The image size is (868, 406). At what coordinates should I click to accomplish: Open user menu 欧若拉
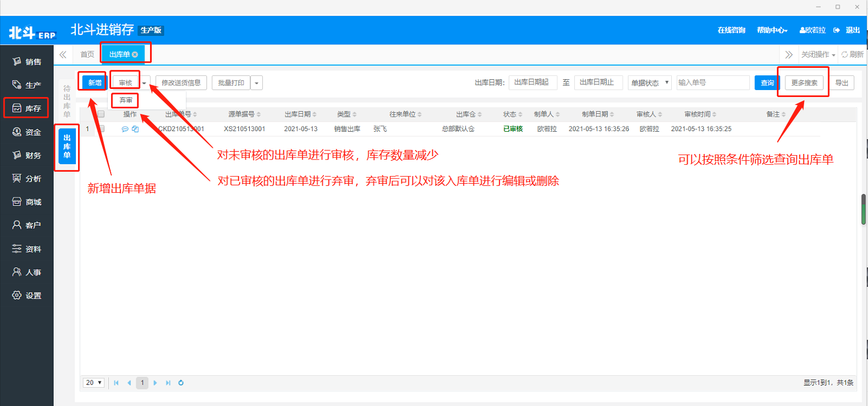[x=813, y=30]
